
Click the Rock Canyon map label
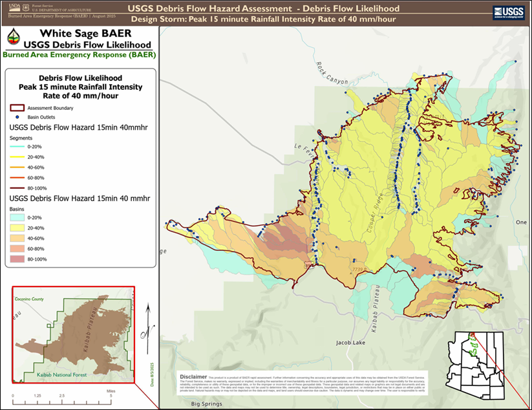tap(332, 73)
